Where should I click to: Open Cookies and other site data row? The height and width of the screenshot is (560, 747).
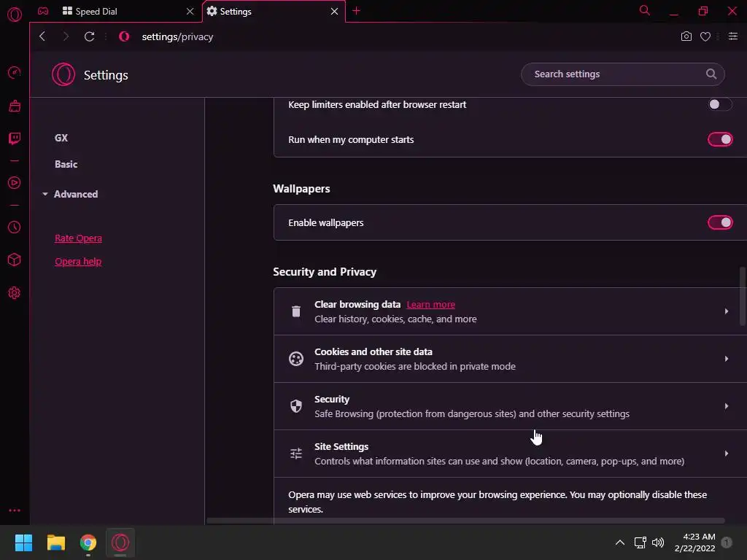[x=510, y=359]
